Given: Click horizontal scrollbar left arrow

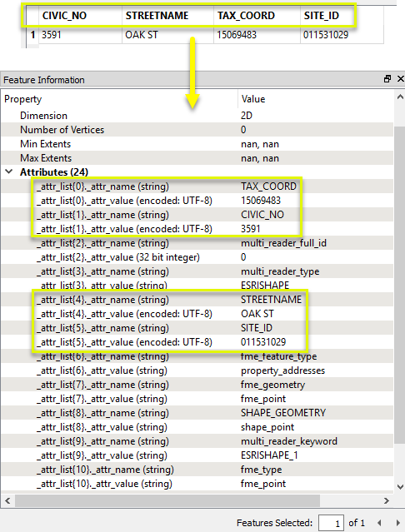Looking at the screenshot, I should click(7, 500).
